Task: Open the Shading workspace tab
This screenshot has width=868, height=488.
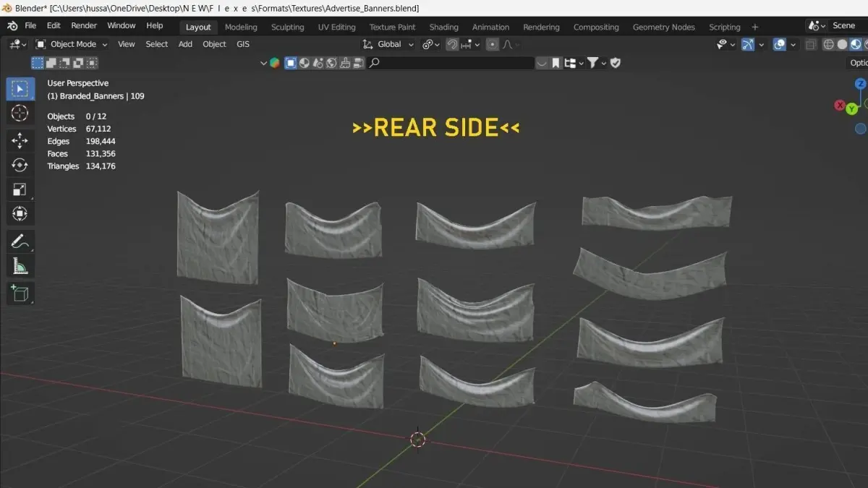Action: (443, 27)
